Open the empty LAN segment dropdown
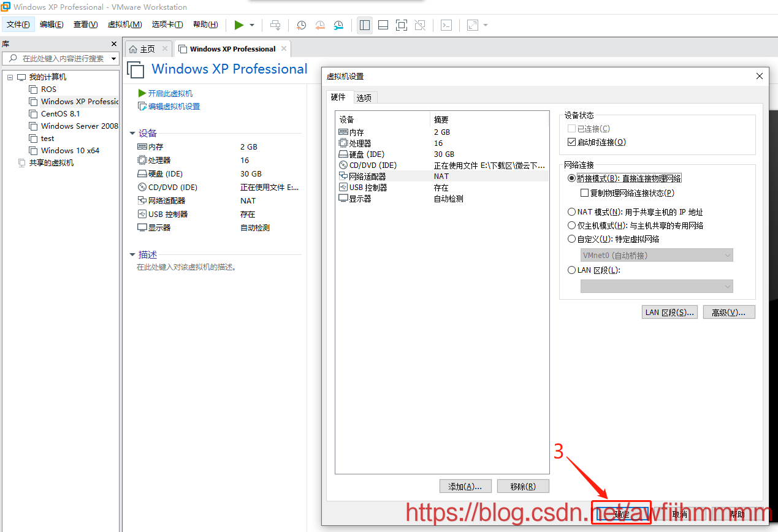This screenshot has height=532, width=778. coord(657,286)
